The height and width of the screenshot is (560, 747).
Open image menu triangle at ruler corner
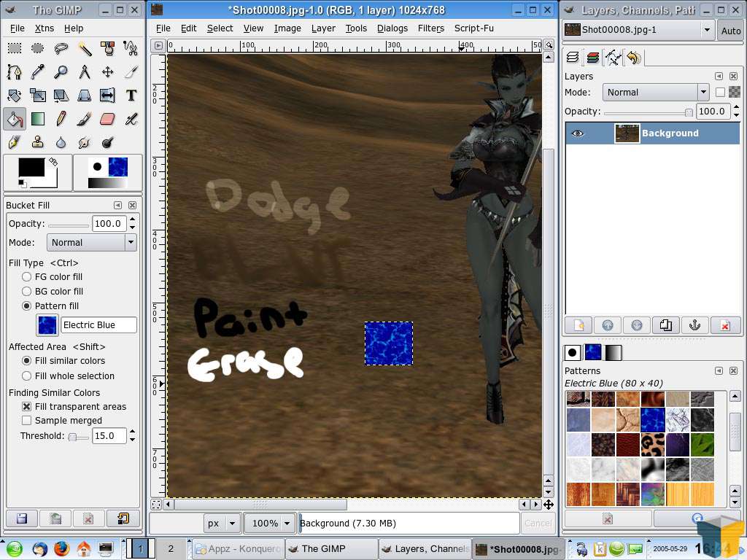pyautogui.click(x=158, y=46)
